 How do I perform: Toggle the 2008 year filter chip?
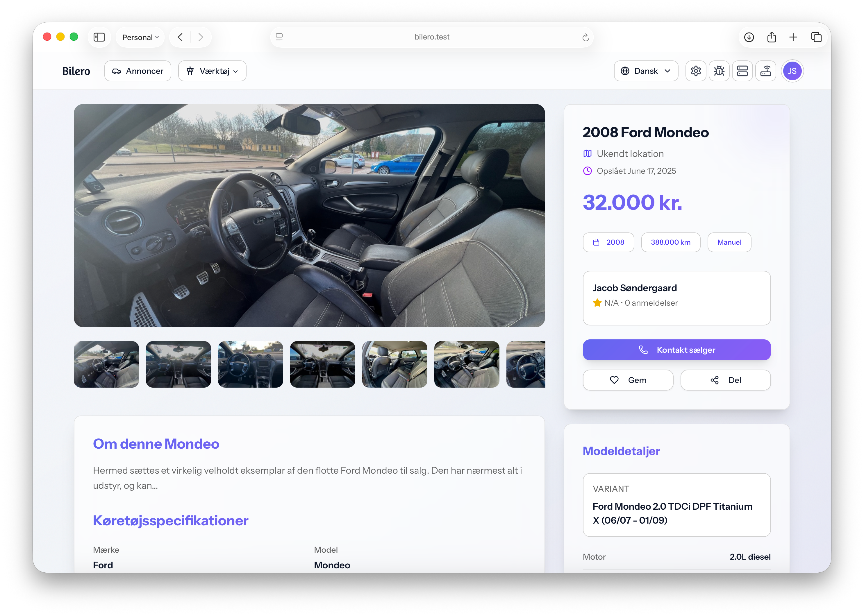(x=608, y=242)
